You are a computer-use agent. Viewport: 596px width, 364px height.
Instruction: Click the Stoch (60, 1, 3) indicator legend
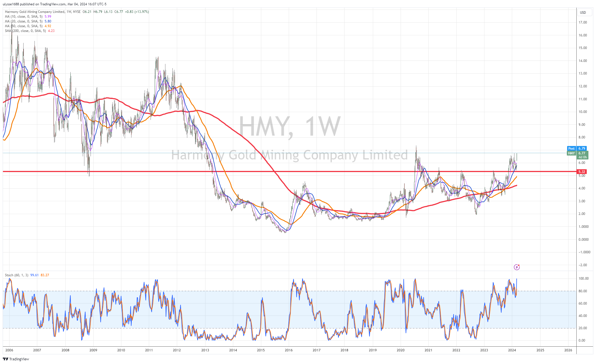[17, 275]
